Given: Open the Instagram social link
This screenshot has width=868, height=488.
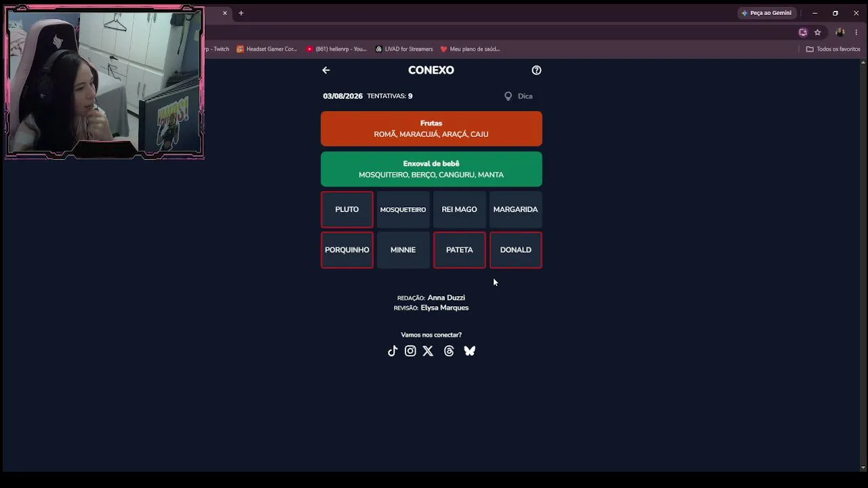Looking at the screenshot, I should coord(410,351).
